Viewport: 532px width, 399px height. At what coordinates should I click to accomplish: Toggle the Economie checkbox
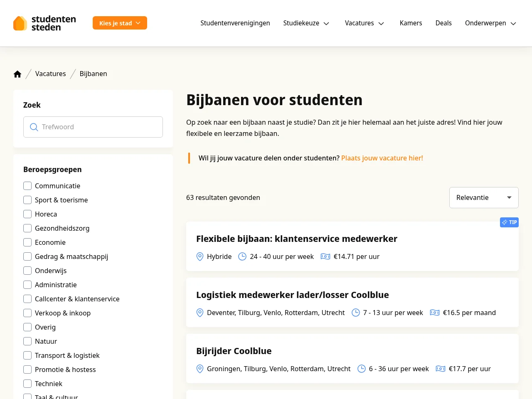point(27,242)
